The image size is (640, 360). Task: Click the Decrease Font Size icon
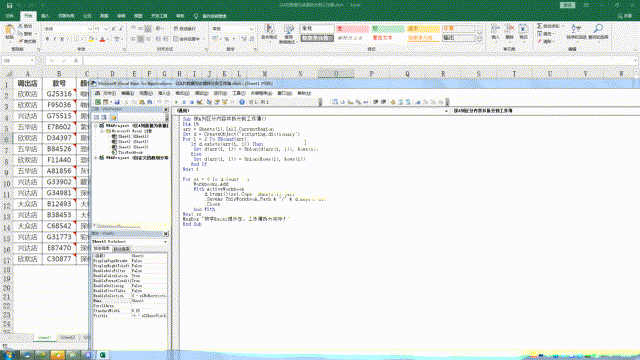(x=120, y=29)
